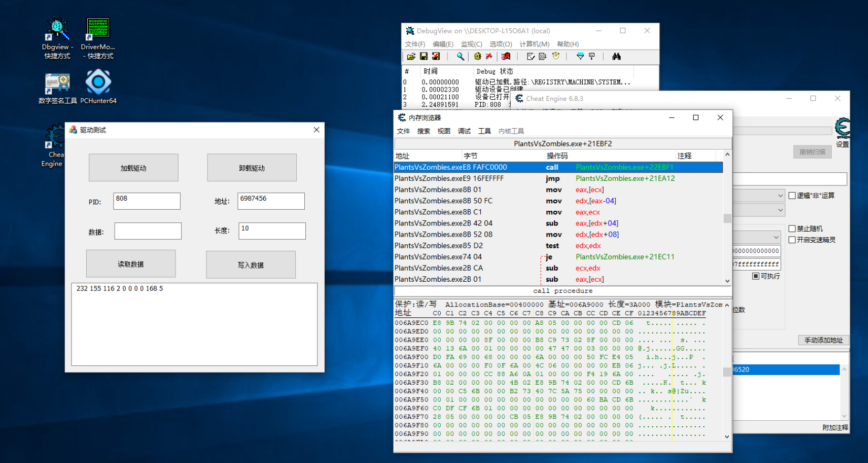This screenshot has width=868, height=463.
Task: Select the jmp PlantsVsZombies.exe+21EA12 row
Action: click(559, 179)
